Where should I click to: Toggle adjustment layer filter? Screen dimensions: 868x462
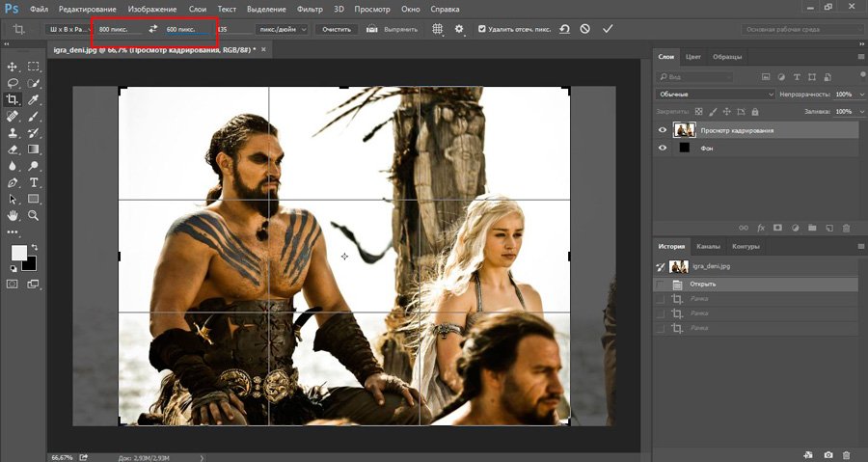pos(781,77)
